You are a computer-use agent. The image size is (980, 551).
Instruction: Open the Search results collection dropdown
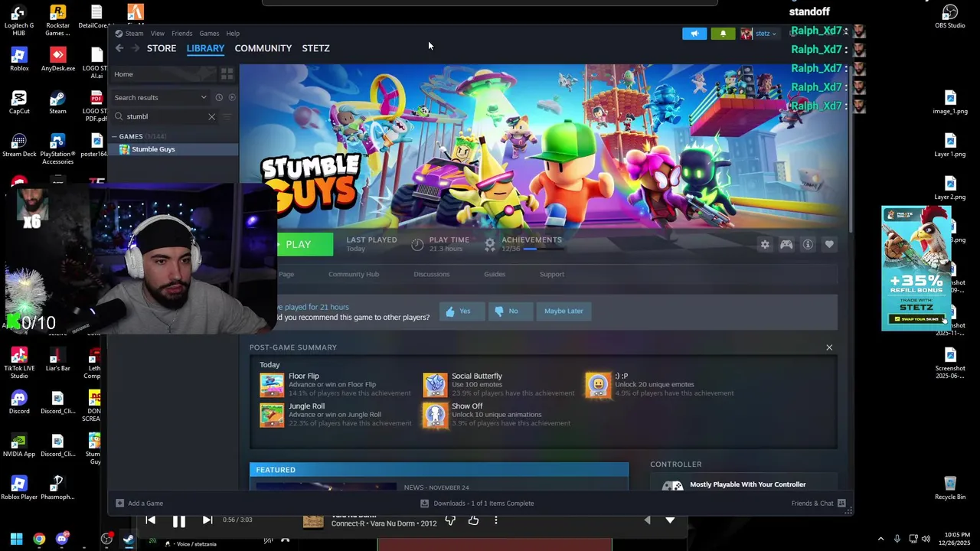pos(161,97)
